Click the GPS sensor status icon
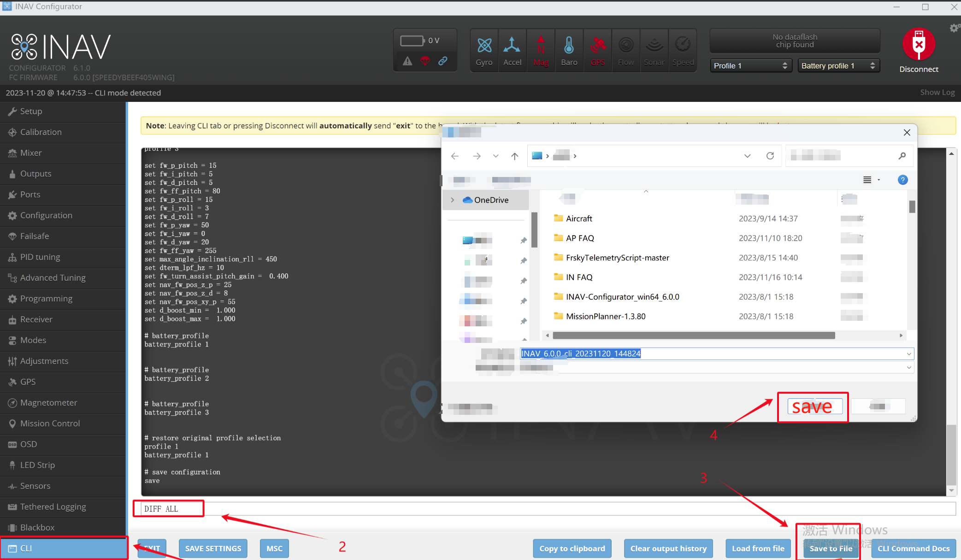961x560 pixels. pyautogui.click(x=597, y=51)
